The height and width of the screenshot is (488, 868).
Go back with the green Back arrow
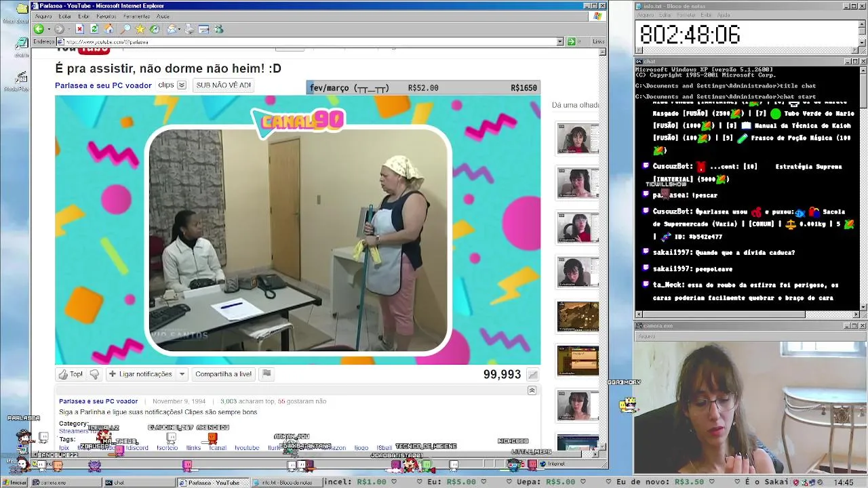39,29
